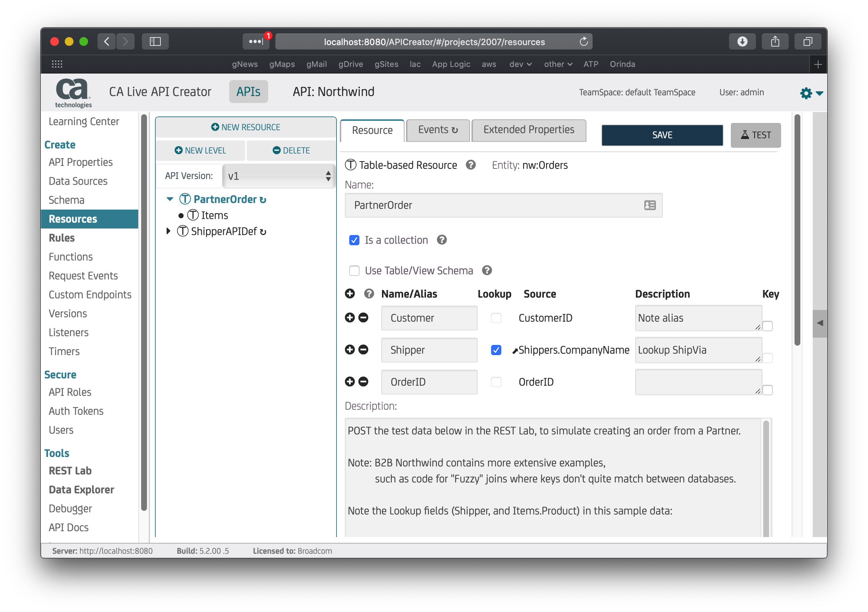Disable the Shipper lookup checkbox
This screenshot has height=612, width=868.
tap(495, 350)
